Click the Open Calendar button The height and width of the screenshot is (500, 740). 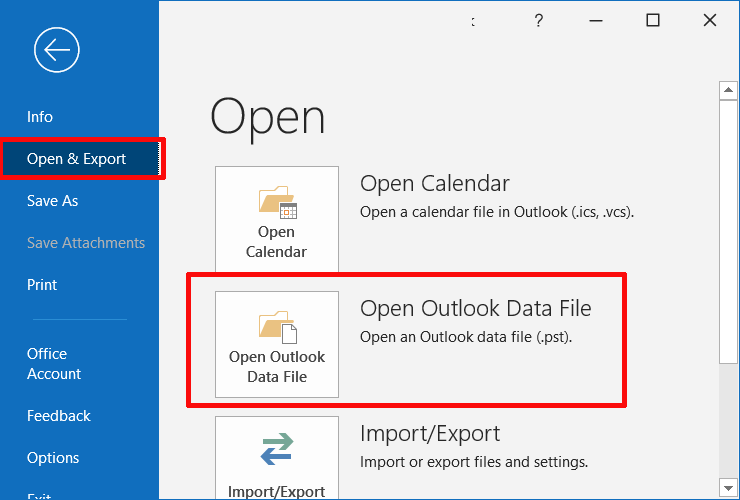[x=277, y=219]
